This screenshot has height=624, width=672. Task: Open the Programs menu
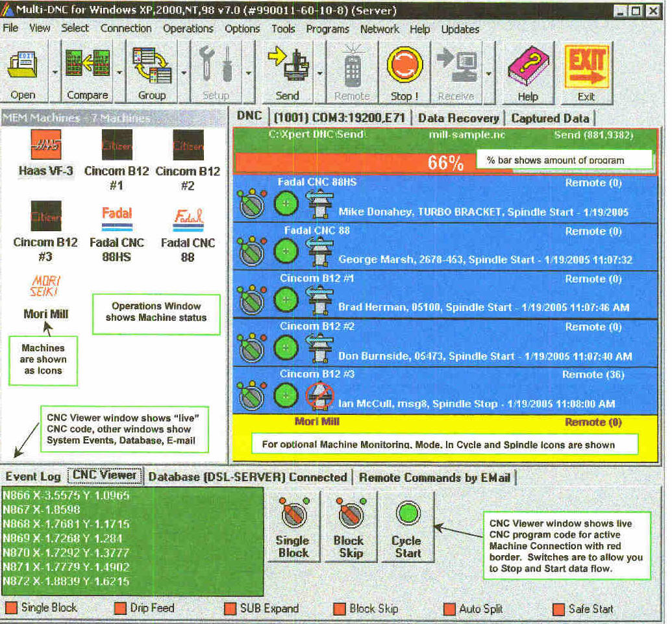[x=327, y=29]
